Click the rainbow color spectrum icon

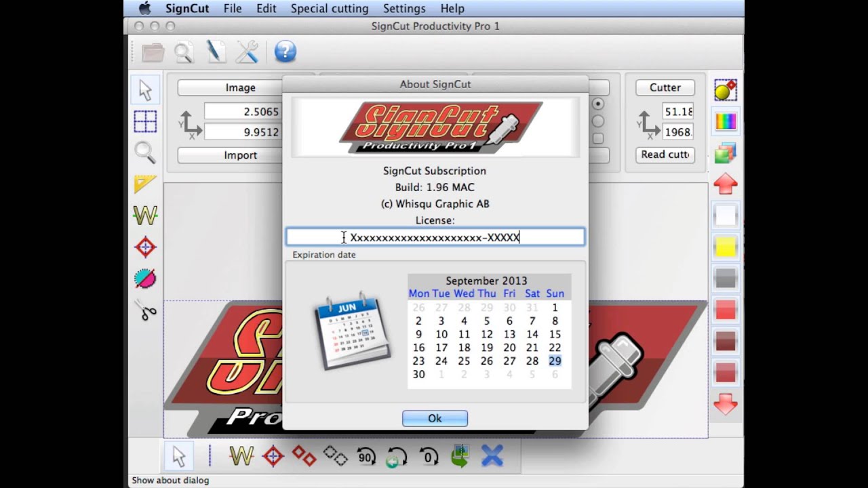(x=726, y=122)
